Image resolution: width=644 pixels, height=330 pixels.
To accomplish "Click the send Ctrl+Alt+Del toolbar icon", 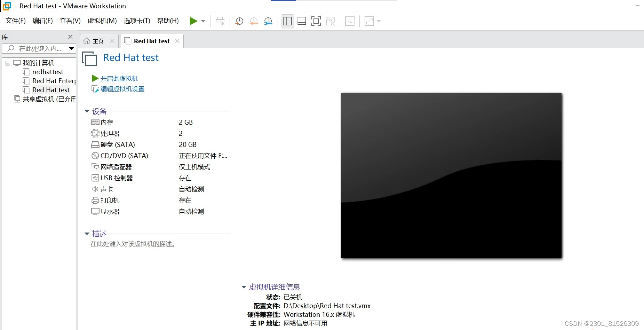I will click(x=220, y=21).
